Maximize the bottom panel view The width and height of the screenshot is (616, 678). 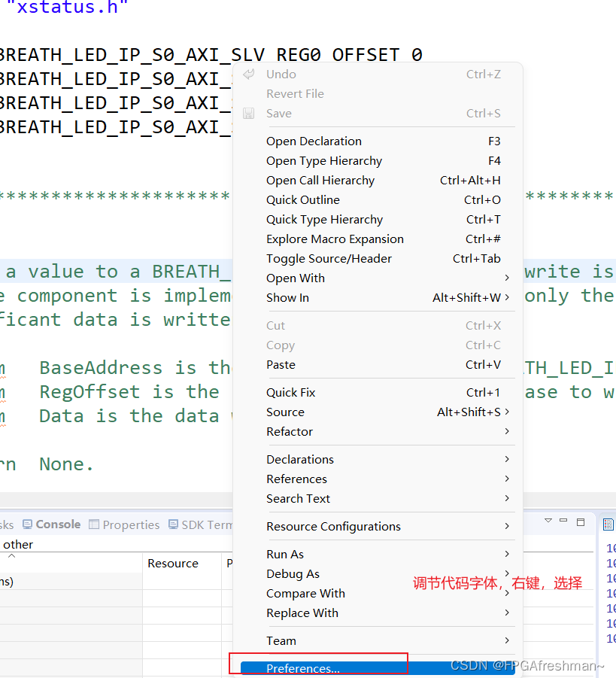click(581, 522)
